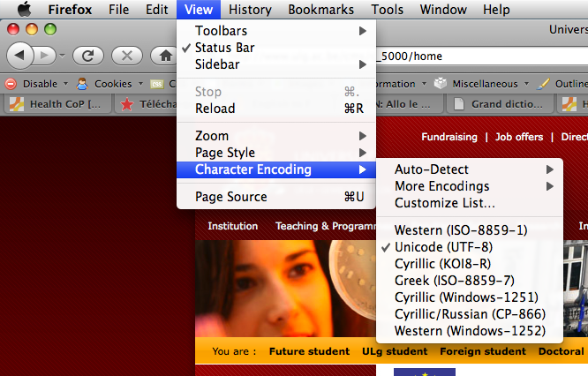This screenshot has width=588, height=376.
Task: Select Western (ISO-8859-1) encoding
Action: coord(470,230)
